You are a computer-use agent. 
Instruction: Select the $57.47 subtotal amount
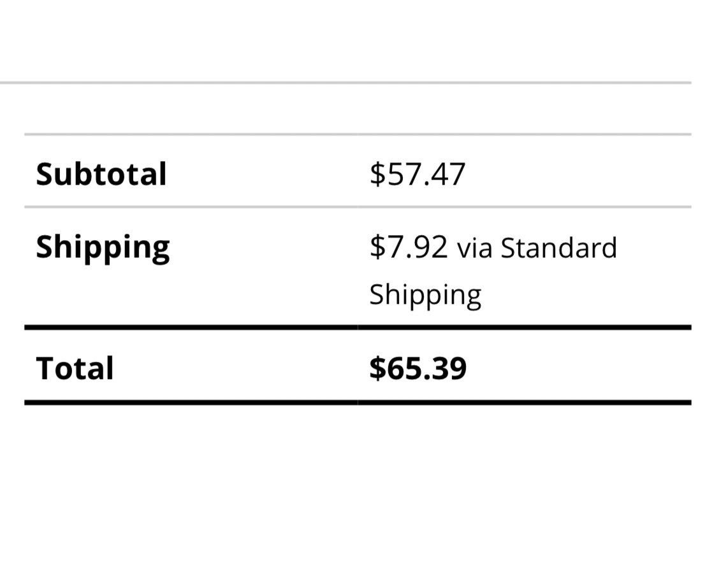tap(417, 175)
